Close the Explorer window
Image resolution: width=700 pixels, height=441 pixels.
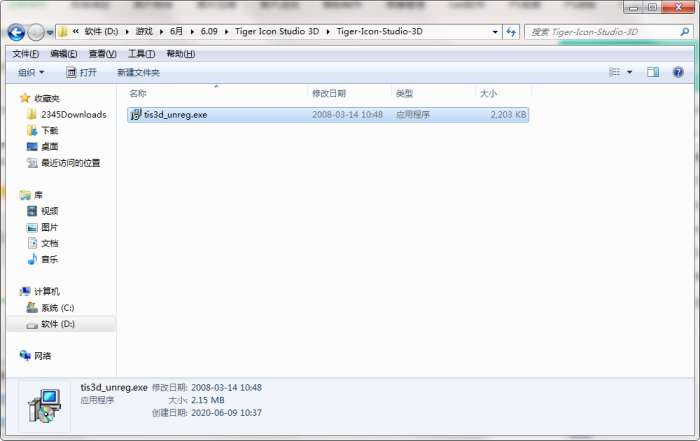678,7
